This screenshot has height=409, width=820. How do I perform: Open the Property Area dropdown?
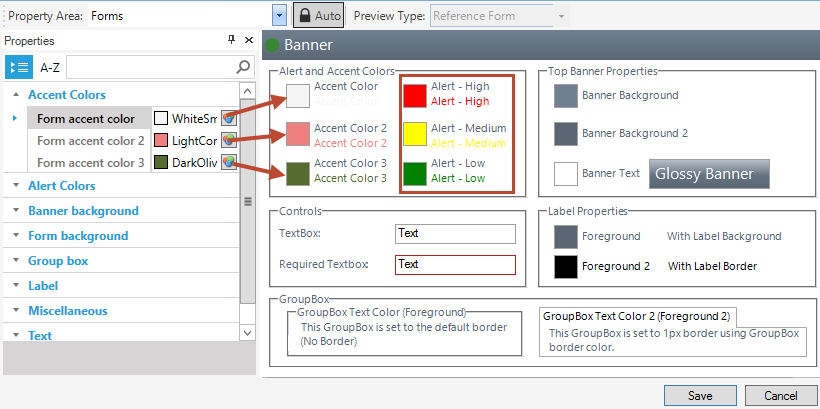point(279,16)
